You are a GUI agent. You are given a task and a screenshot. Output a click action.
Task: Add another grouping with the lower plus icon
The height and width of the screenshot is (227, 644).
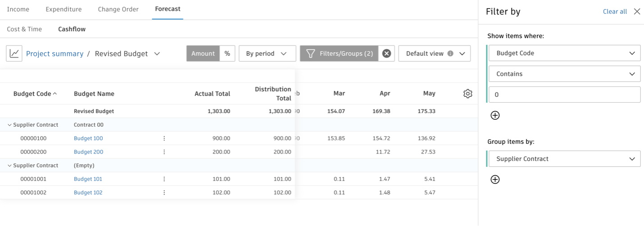495,180
